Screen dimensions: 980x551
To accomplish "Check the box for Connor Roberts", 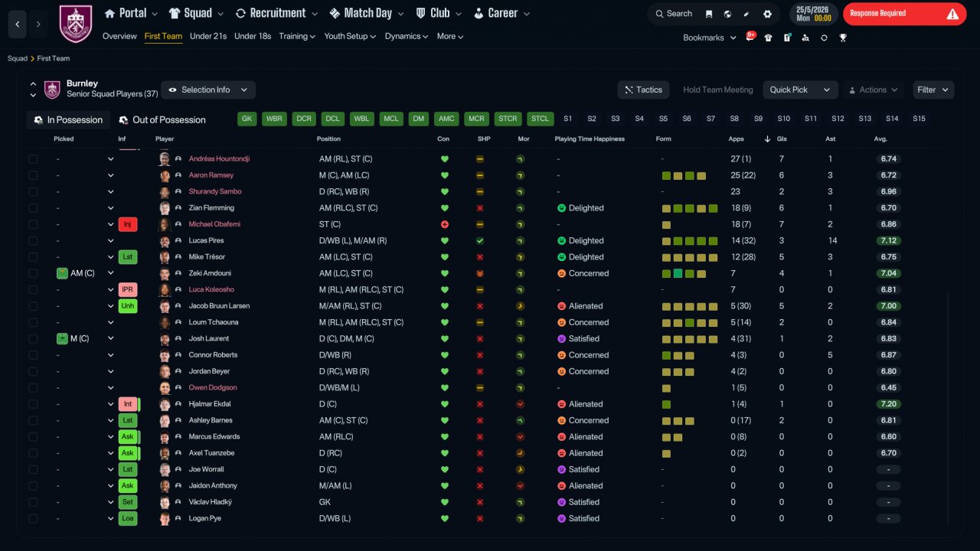I will coord(33,355).
